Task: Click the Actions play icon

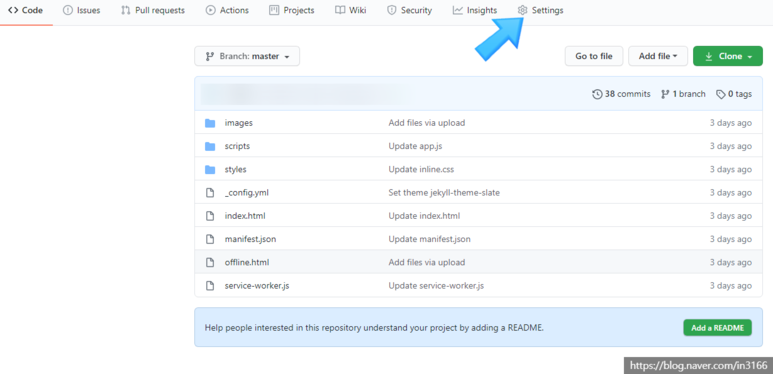Action: coord(211,10)
